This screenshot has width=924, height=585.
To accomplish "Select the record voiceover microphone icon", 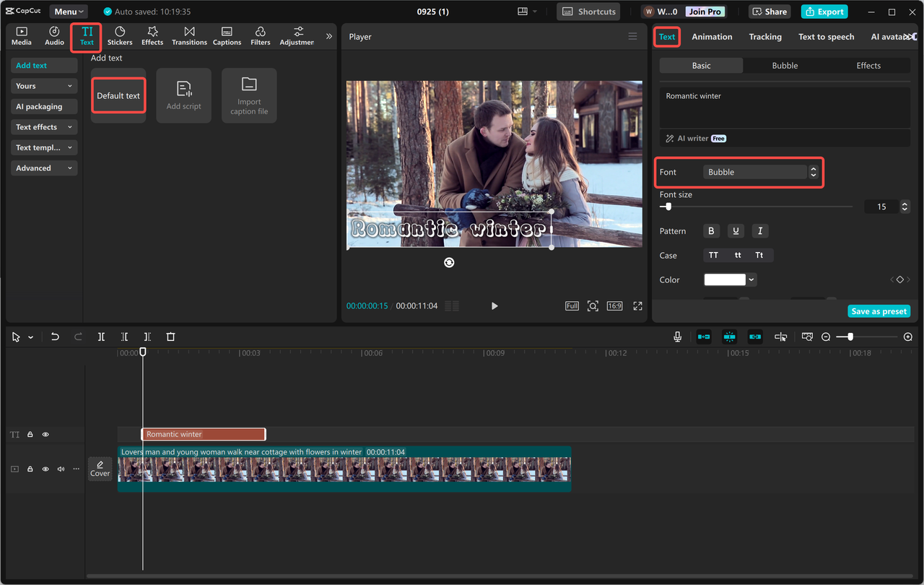I will (677, 336).
